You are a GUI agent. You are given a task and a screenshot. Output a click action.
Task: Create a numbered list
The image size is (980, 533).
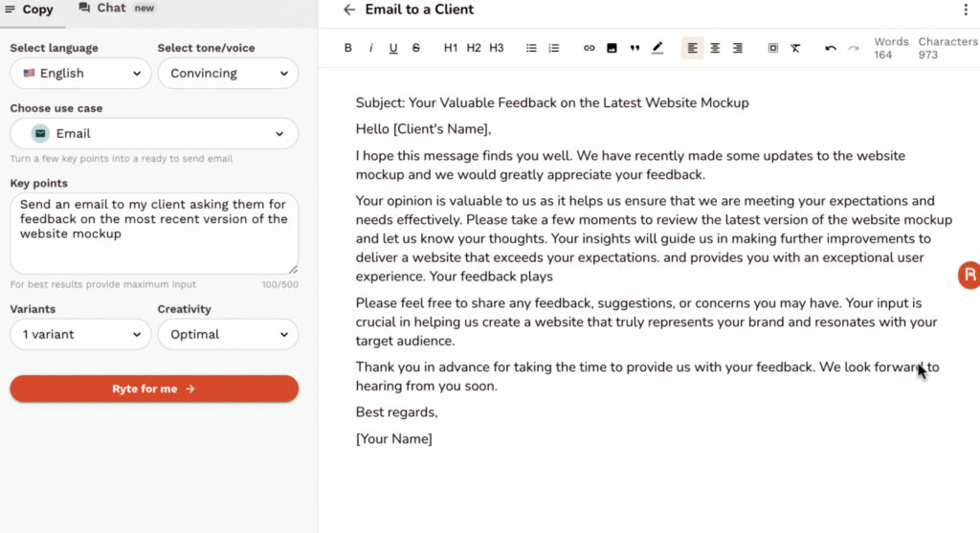(554, 48)
